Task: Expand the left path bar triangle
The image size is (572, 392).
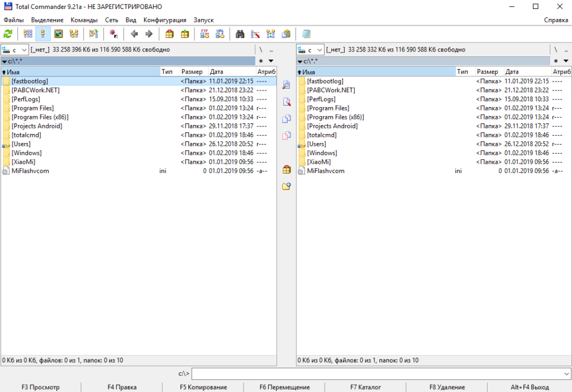Action: pos(4,61)
